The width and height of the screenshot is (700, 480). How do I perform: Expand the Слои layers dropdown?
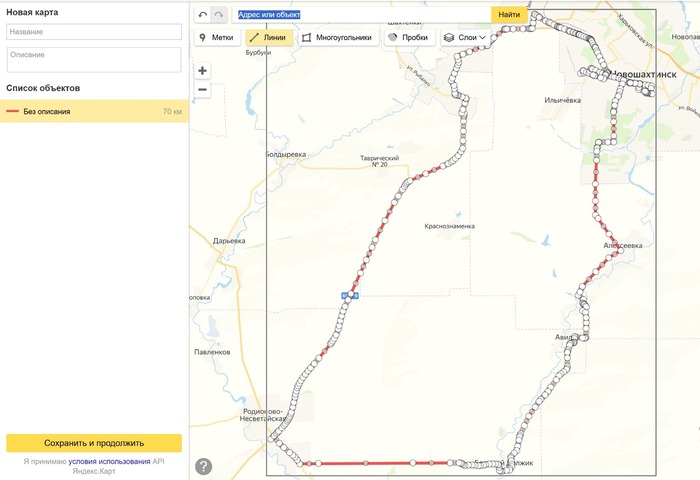[x=465, y=38]
